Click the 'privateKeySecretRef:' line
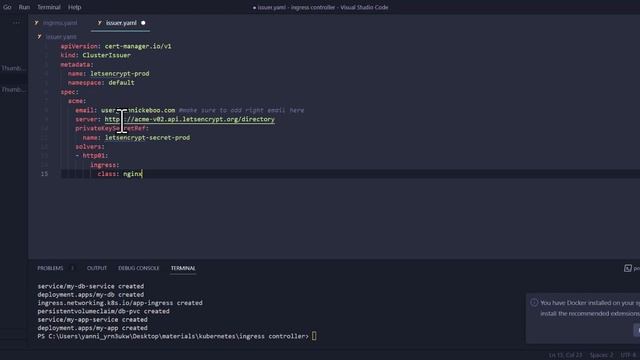 coord(112,129)
